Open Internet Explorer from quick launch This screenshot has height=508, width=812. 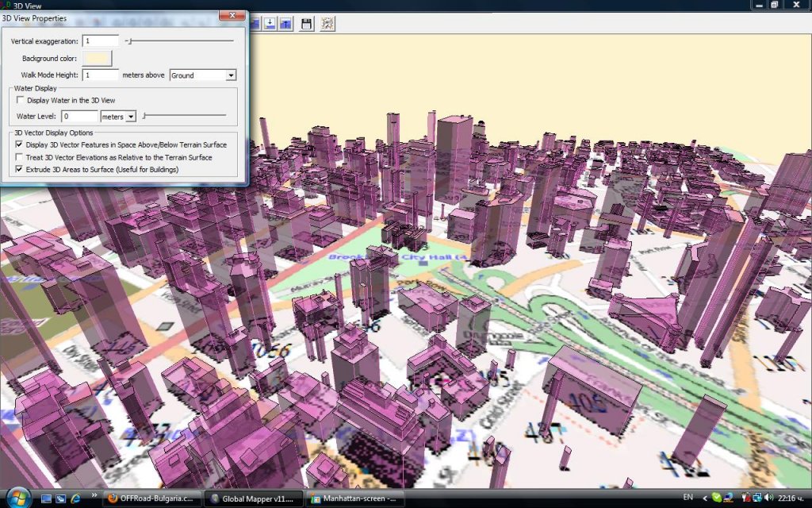click(75, 498)
